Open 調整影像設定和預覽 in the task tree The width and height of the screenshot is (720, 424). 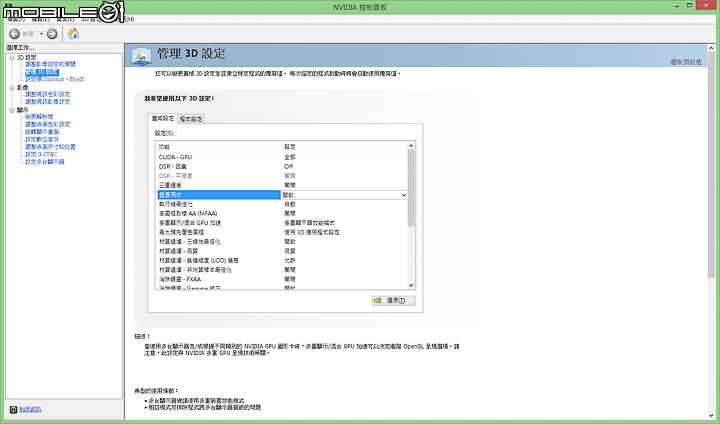pos(51,64)
